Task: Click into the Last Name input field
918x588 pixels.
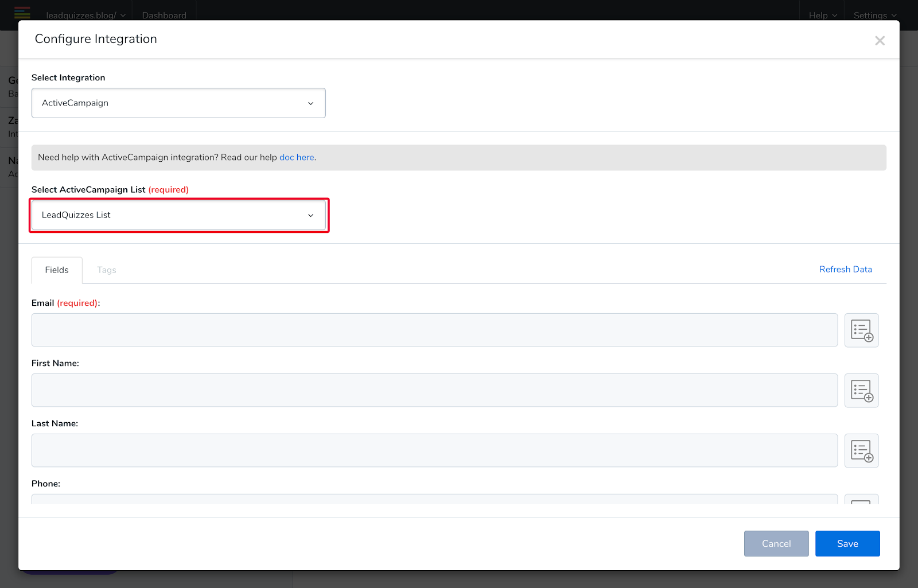Action: point(434,450)
